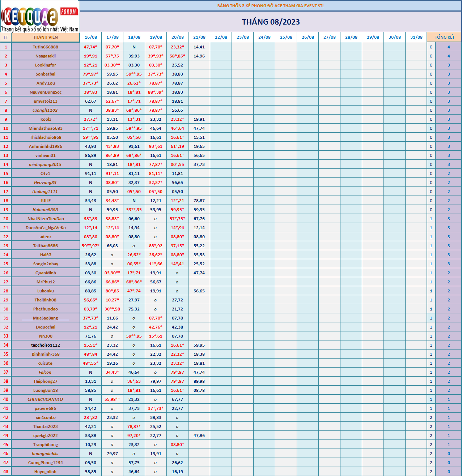Select the 16/08 date column header
The width and height of the screenshot is (462, 476).
click(x=91, y=37)
